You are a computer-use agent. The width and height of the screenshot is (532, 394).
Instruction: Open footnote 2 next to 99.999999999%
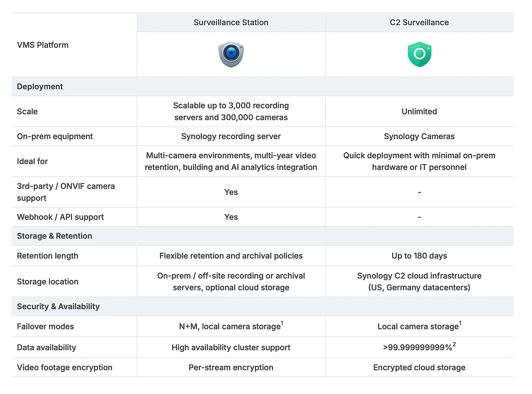coord(454,344)
